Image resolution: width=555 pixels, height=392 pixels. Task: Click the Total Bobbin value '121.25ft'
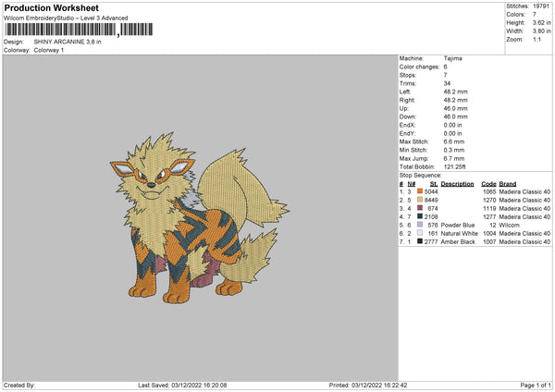[x=455, y=167]
